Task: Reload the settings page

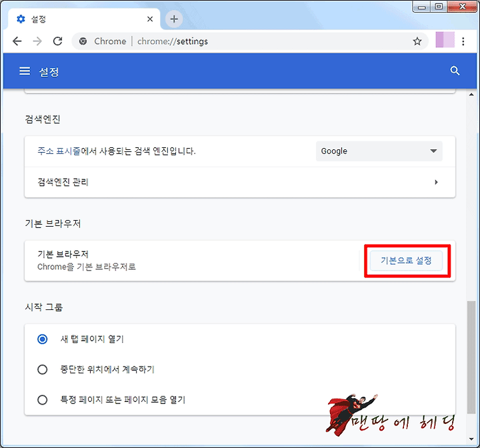Action: click(x=57, y=41)
